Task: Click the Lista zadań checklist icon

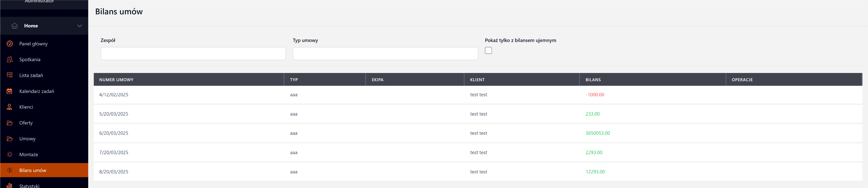Action: [x=10, y=75]
